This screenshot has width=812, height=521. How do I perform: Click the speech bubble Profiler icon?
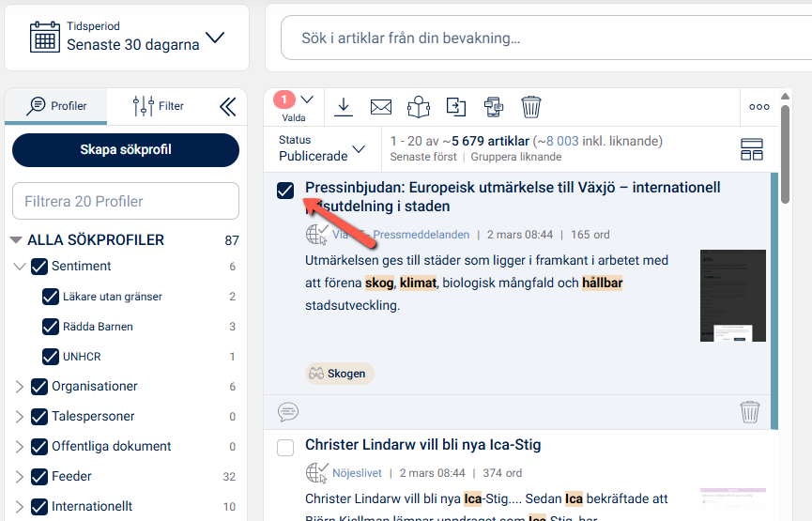(x=36, y=106)
